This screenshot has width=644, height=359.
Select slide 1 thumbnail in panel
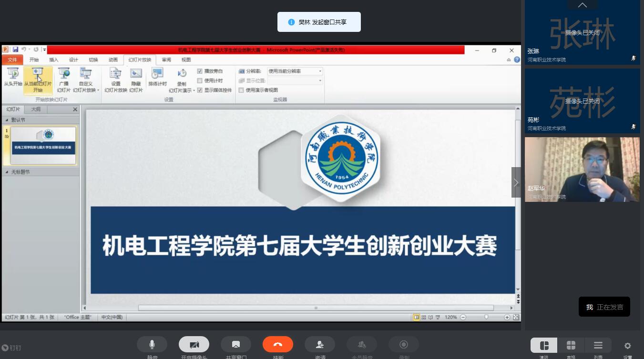pos(43,145)
